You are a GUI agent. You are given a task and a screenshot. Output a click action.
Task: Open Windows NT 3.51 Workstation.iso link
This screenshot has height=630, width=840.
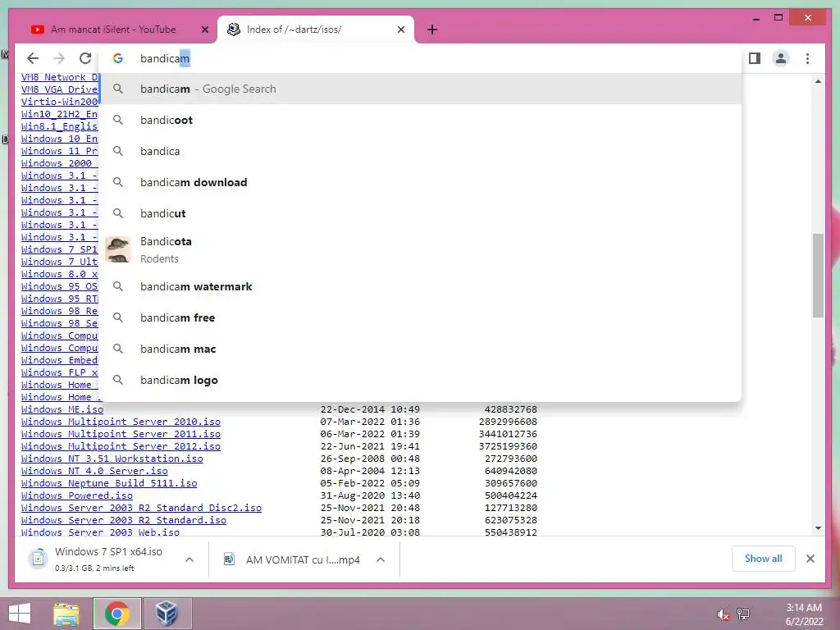[x=112, y=459]
